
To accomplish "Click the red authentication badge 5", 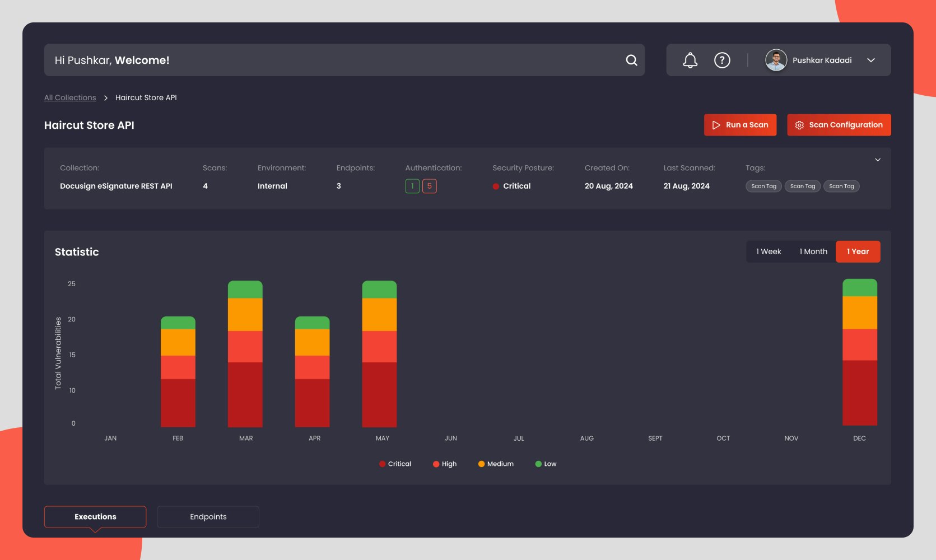I will [430, 186].
